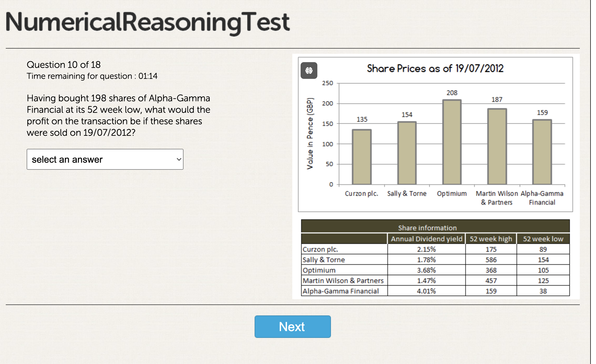This screenshot has width=596, height=364.
Task: Click the Next button
Action: [293, 327]
